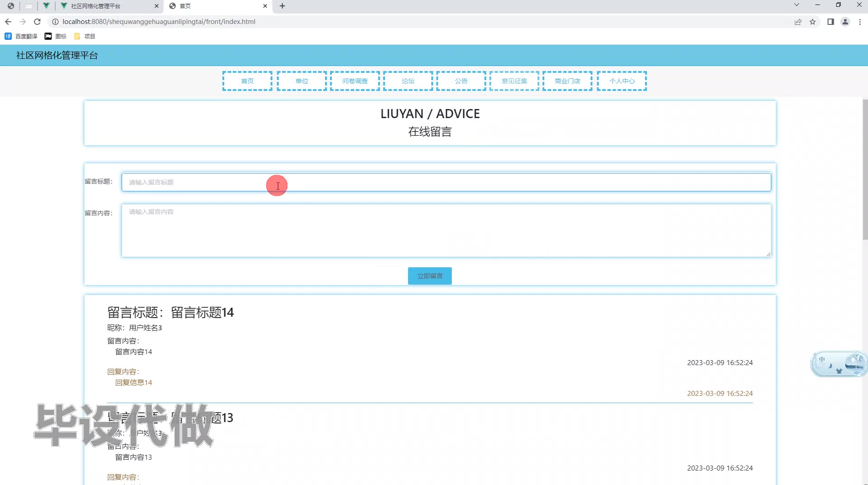View site information icon in address bar

pos(55,22)
